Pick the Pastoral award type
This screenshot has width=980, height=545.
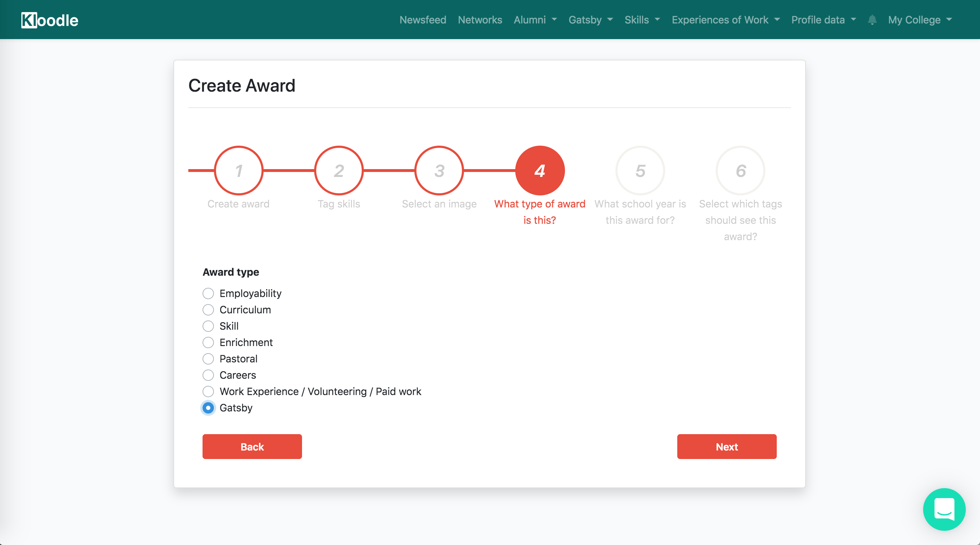[x=208, y=358]
